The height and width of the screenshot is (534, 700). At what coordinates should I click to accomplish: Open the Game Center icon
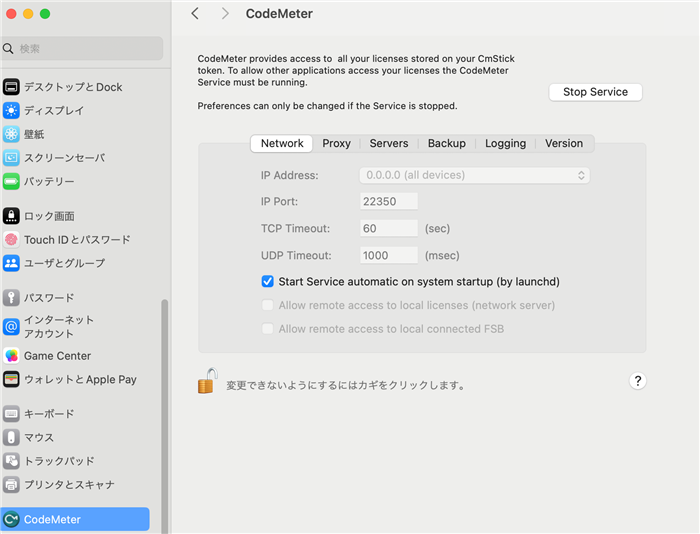pos(11,356)
